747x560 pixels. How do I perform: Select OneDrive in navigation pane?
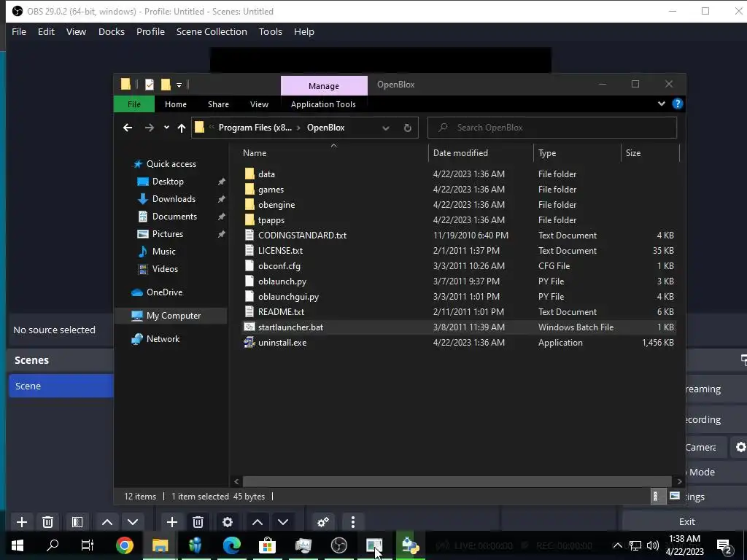164,292
